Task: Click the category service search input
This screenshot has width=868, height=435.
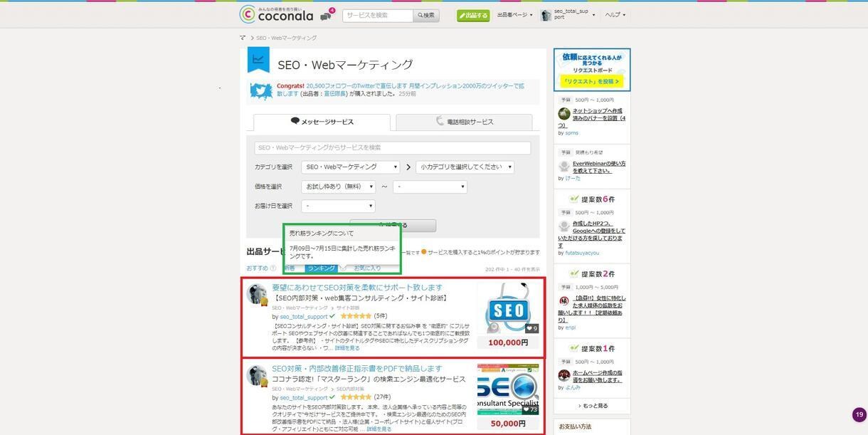Action: coord(393,148)
